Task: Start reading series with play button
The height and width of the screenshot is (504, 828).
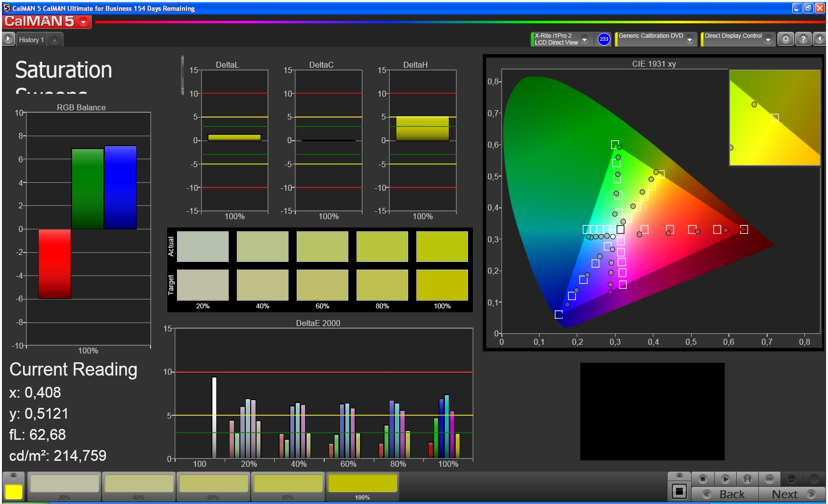Action: pyautogui.click(x=725, y=479)
